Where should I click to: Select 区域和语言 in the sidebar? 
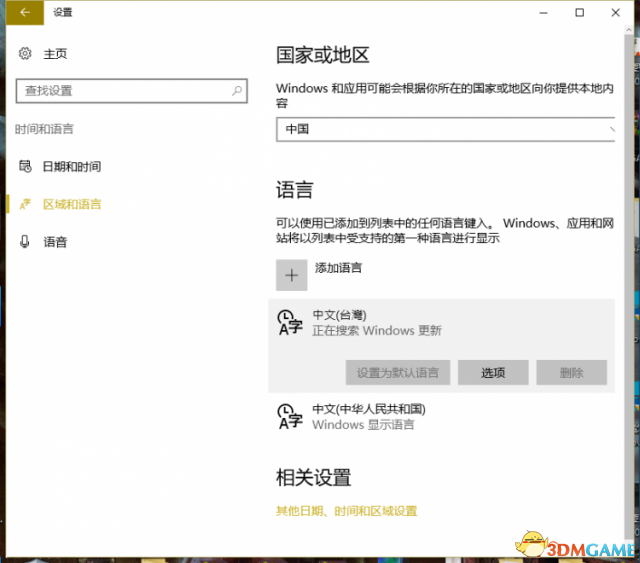click(72, 204)
